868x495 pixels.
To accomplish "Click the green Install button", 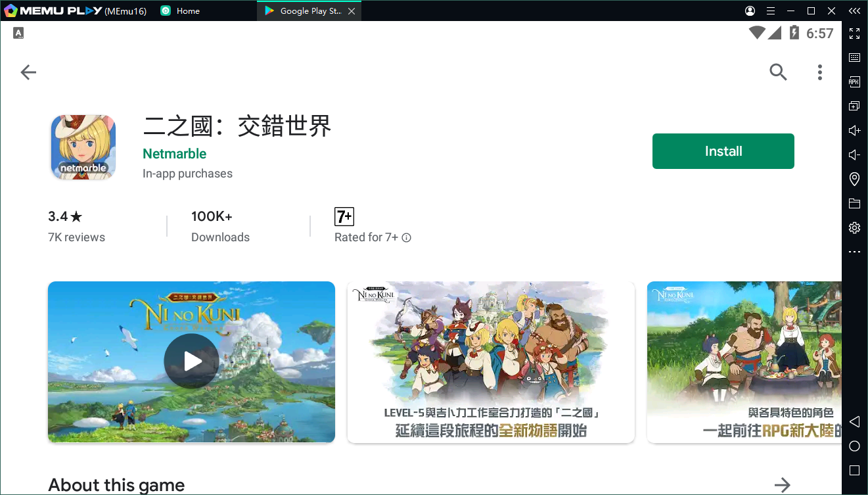I will tap(723, 151).
